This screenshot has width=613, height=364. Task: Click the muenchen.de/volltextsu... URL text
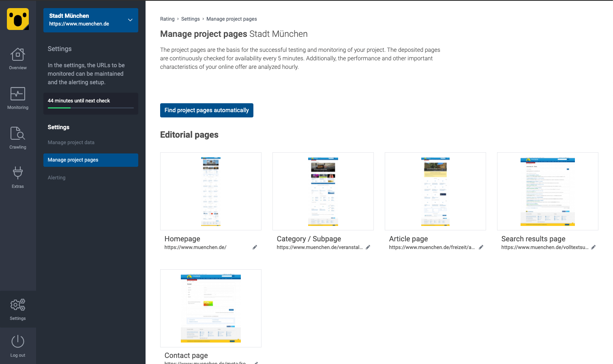[x=545, y=247]
